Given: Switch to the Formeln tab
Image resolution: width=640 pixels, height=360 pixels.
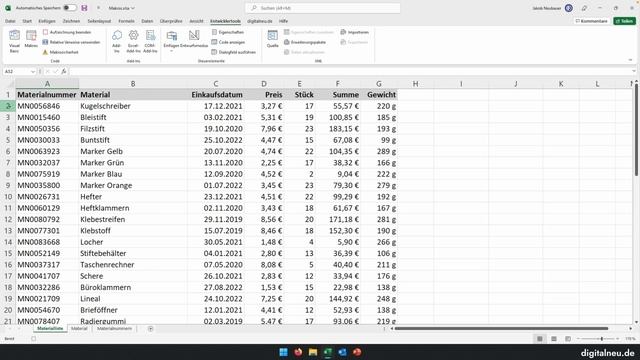Looking at the screenshot, I should click(x=126, y=21).
